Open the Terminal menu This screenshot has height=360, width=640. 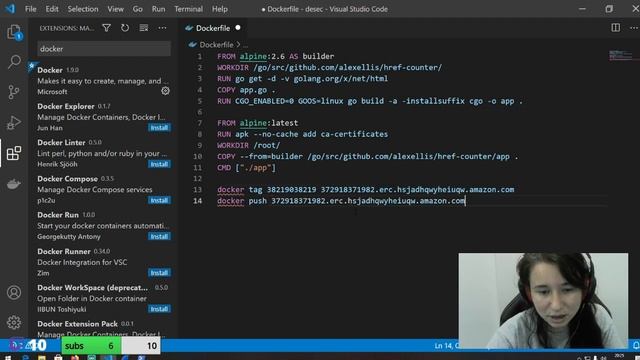point(188,9)
